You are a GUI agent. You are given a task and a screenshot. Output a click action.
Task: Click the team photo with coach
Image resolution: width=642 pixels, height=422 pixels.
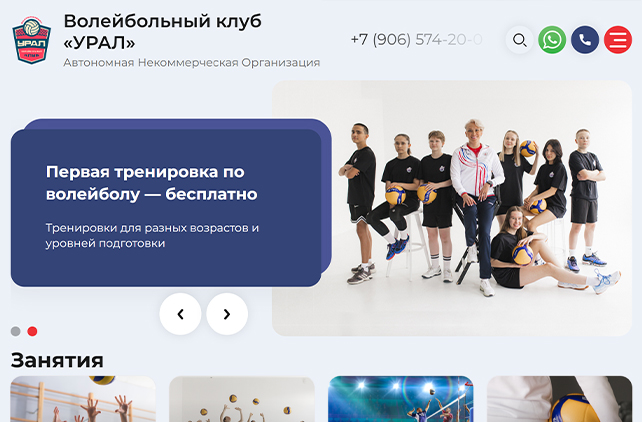(452, 208)
